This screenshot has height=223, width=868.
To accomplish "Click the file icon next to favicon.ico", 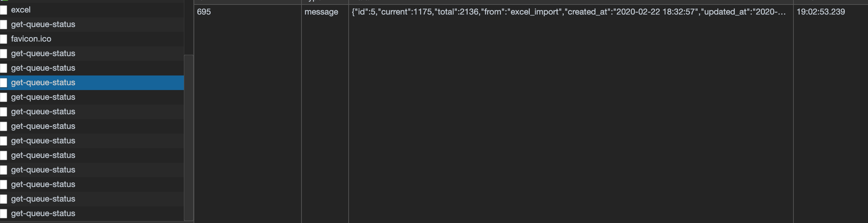I will [x=3, y=39].
